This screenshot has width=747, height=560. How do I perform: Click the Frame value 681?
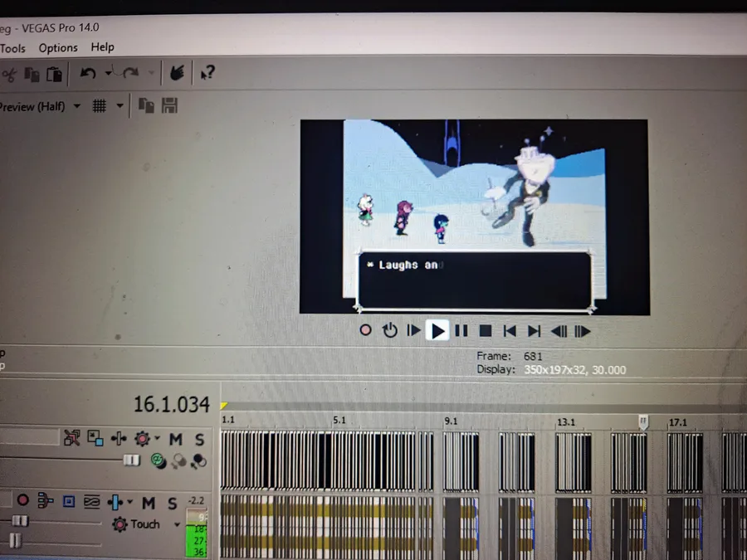[533, 356]
